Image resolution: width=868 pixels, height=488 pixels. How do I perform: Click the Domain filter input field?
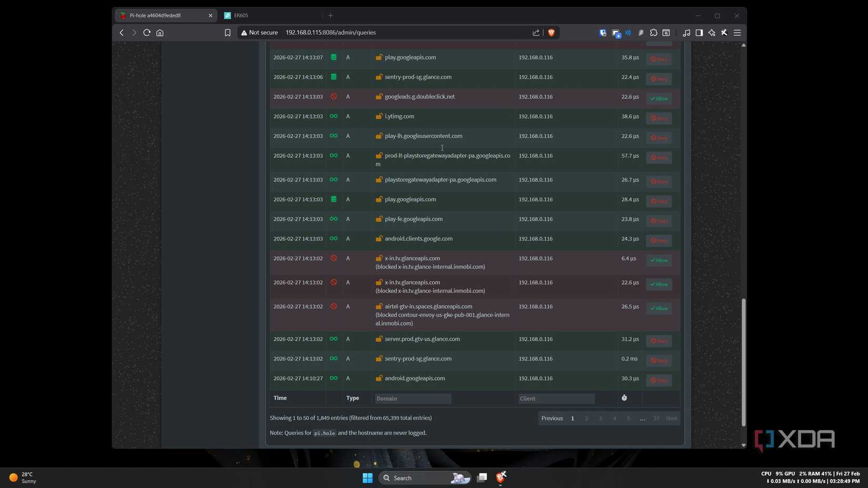[412, 399]
